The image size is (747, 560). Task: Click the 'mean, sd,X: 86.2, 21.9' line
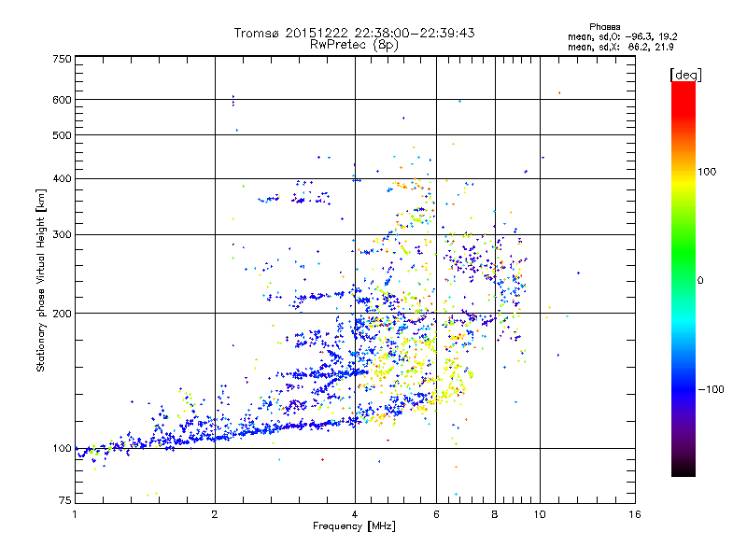620,47
